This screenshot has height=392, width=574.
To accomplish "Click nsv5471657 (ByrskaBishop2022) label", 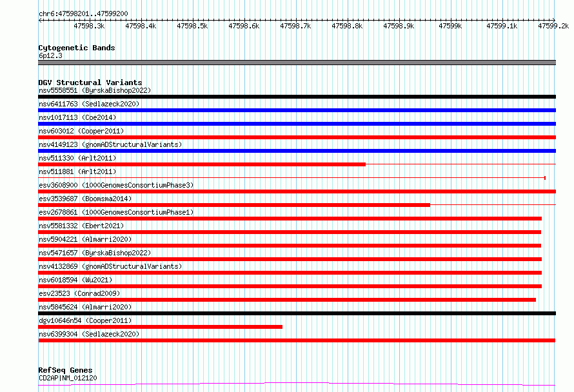I will 95,253.
